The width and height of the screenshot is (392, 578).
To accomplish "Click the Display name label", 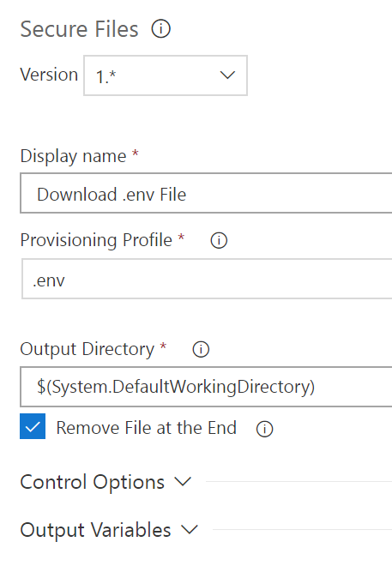I will click(x=73, y=156).
